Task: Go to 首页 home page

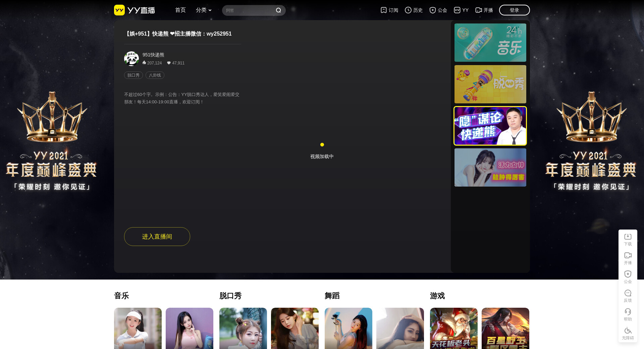Action: click(x=180, y=10)
